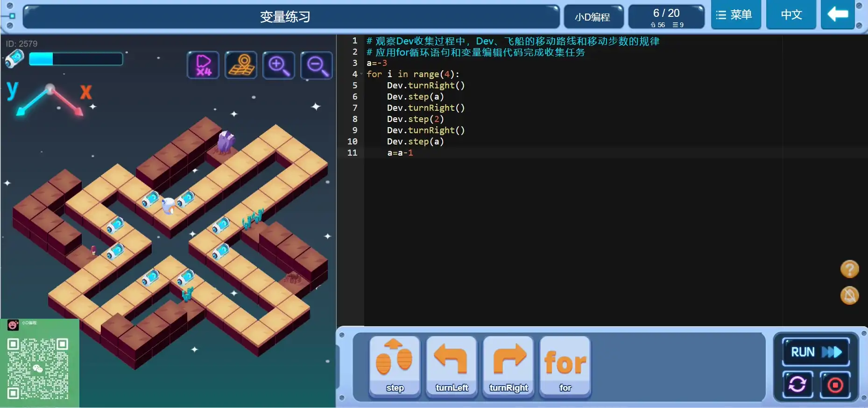Switch language using the 中文 button

(791, 15)
